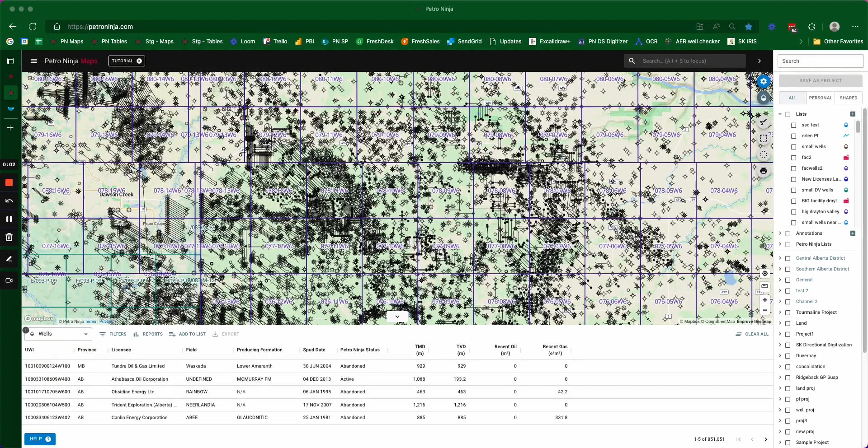Viewport: 868px width, 448px height.
Task: Open the map settings gear button
Action: coord(764,81)
